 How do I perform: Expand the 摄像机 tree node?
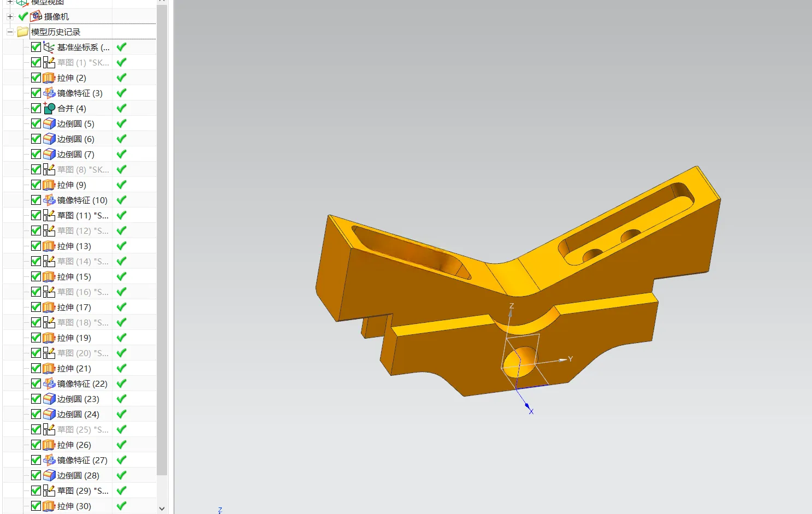pos(10,16)
